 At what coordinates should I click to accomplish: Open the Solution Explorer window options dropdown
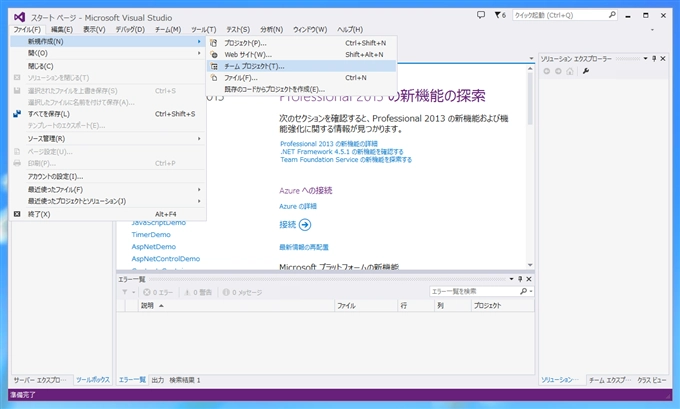(x=645, y=59)
